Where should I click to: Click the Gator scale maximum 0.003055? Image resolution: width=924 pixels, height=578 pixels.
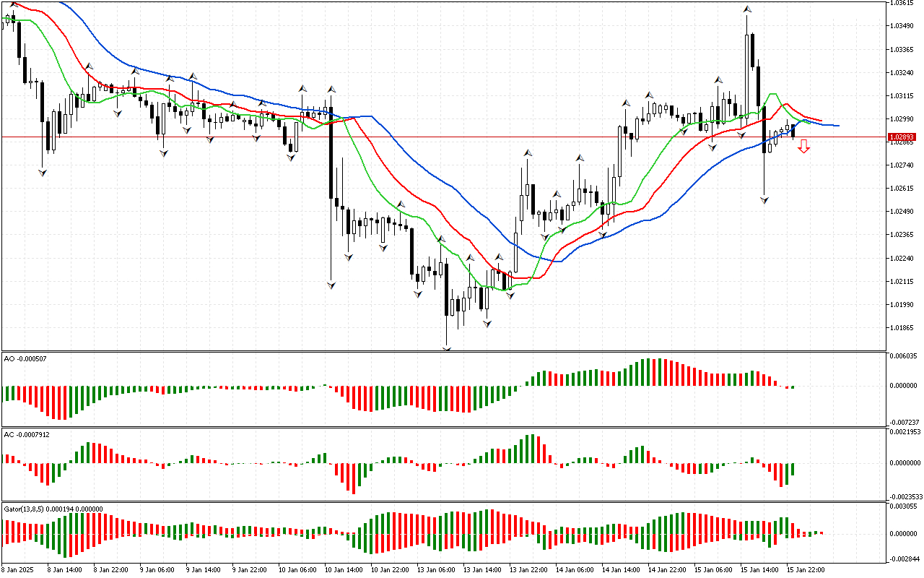point(902,507)
